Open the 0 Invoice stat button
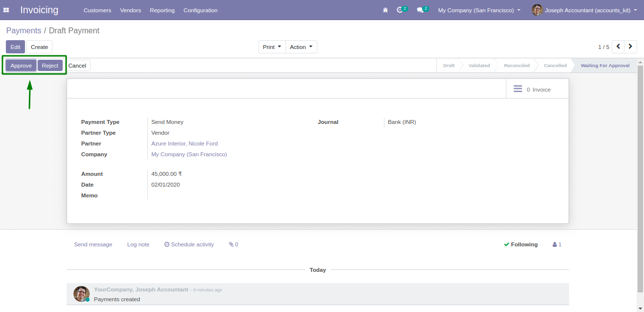644x312 pixels. (538, 89)
